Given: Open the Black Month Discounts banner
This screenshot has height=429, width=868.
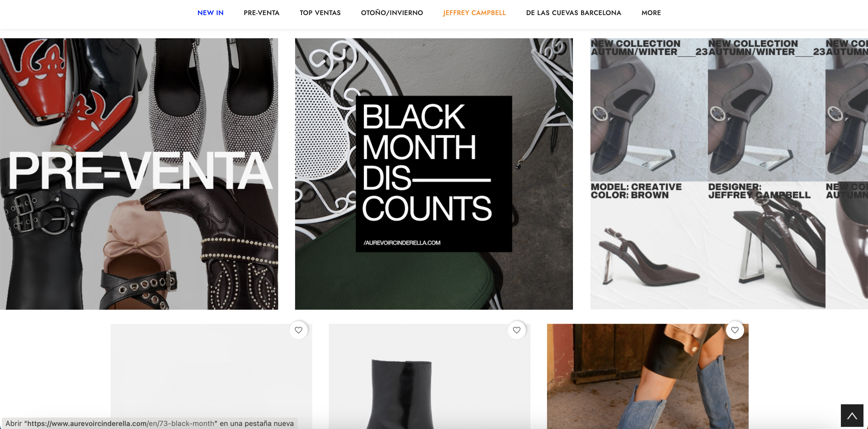Looking at the screenshot, I should pos(434,174).
